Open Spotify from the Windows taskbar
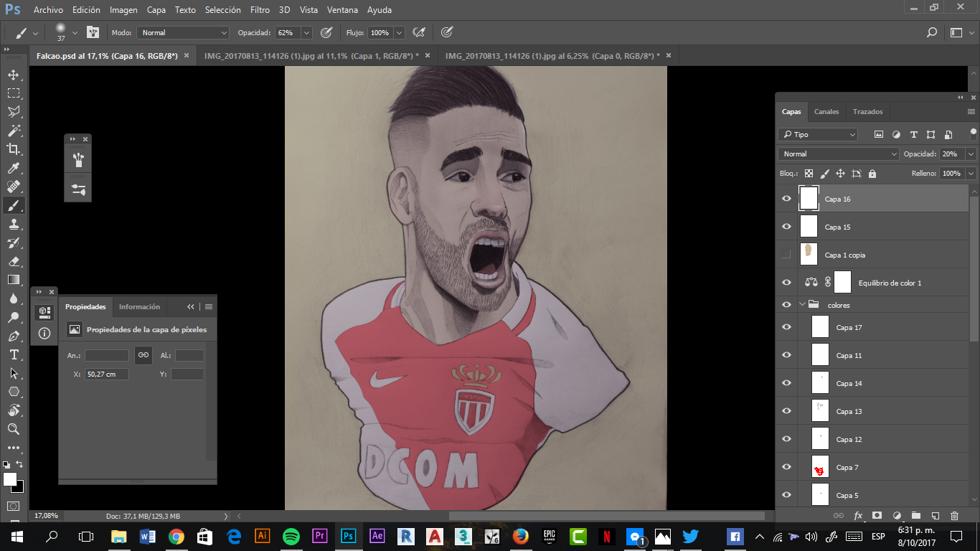980x551 pixels. point(291,536)
